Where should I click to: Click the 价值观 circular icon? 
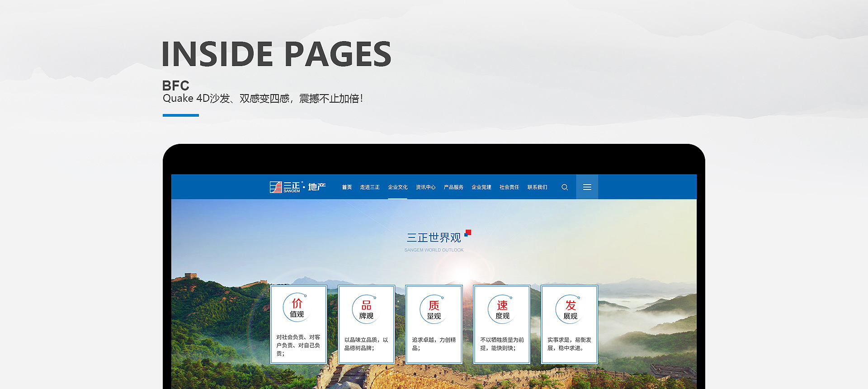297,308
